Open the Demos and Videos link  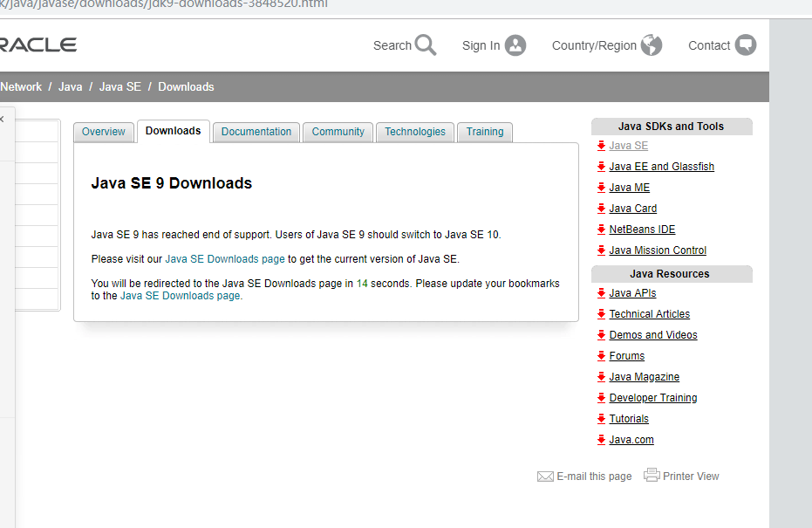point(653,335)
